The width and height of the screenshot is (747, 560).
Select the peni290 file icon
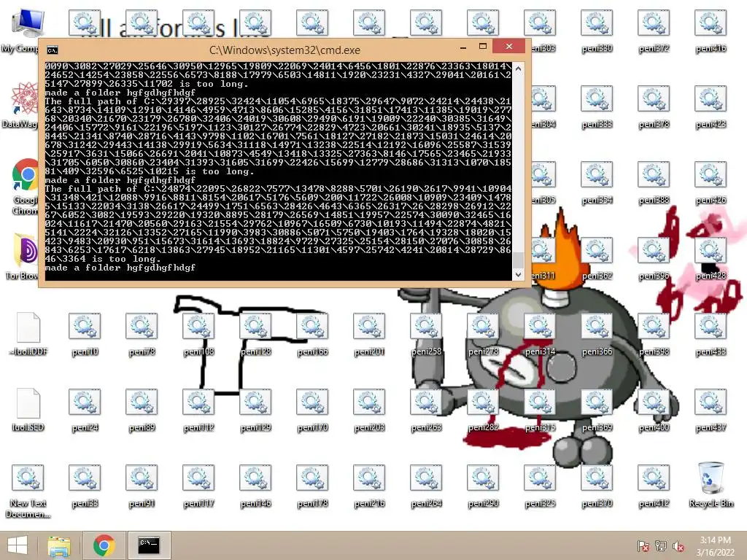tap(483, 486)
